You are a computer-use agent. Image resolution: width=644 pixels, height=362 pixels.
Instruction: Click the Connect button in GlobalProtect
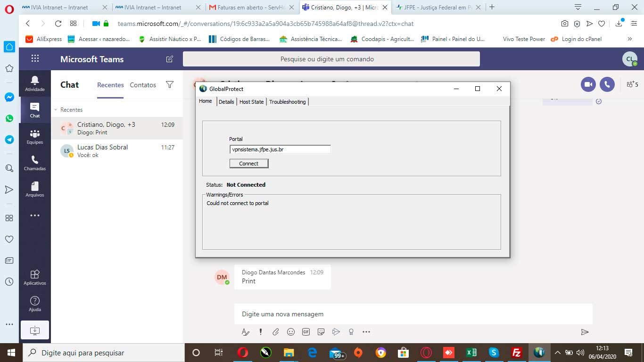pyautogui.click(x=249, y=164)
